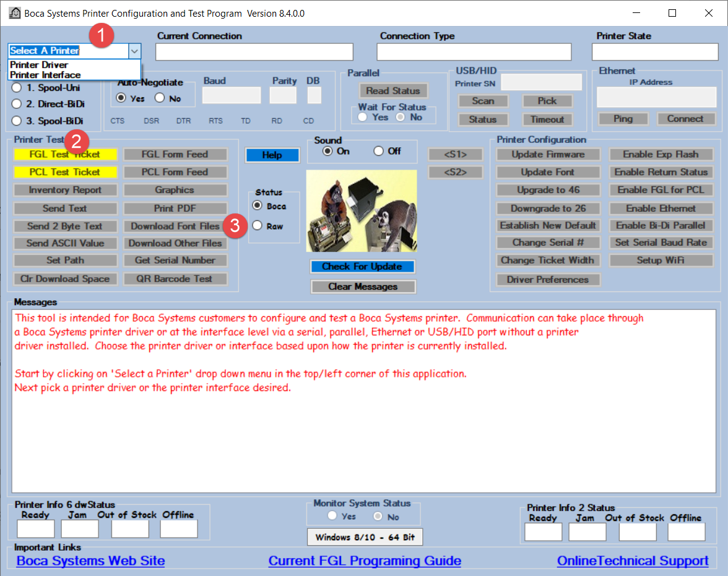
Task: Click Enable FGL for PCL button
Action: point(661,190)
